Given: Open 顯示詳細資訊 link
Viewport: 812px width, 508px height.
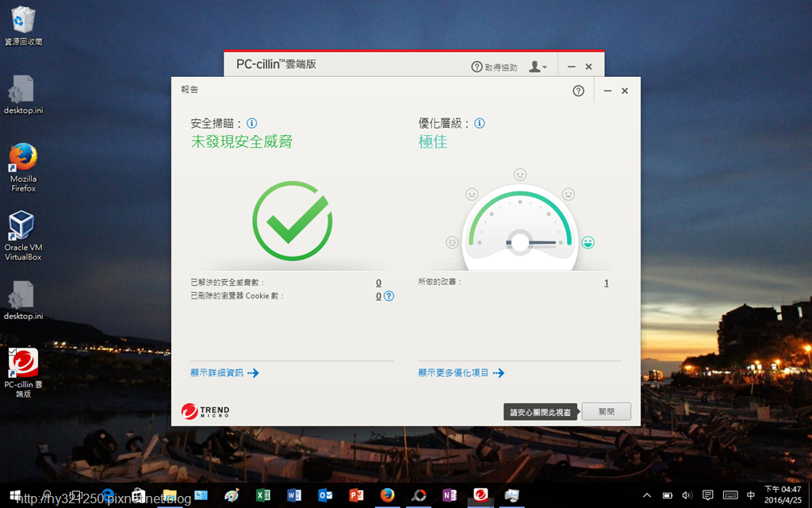Looking at the screenshot, I should click(x=224, y=373).
